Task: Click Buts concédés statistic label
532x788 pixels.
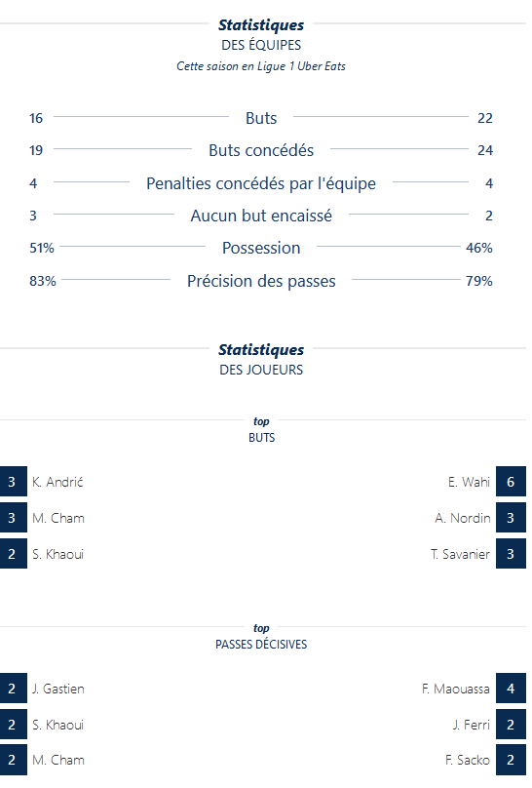Action: (261, 150)
